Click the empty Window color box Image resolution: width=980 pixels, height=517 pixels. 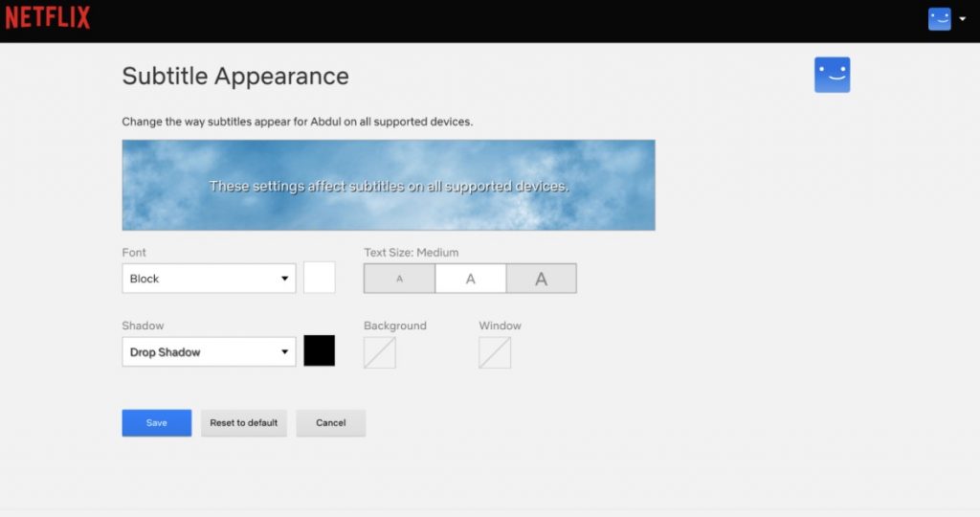point(495,352)
